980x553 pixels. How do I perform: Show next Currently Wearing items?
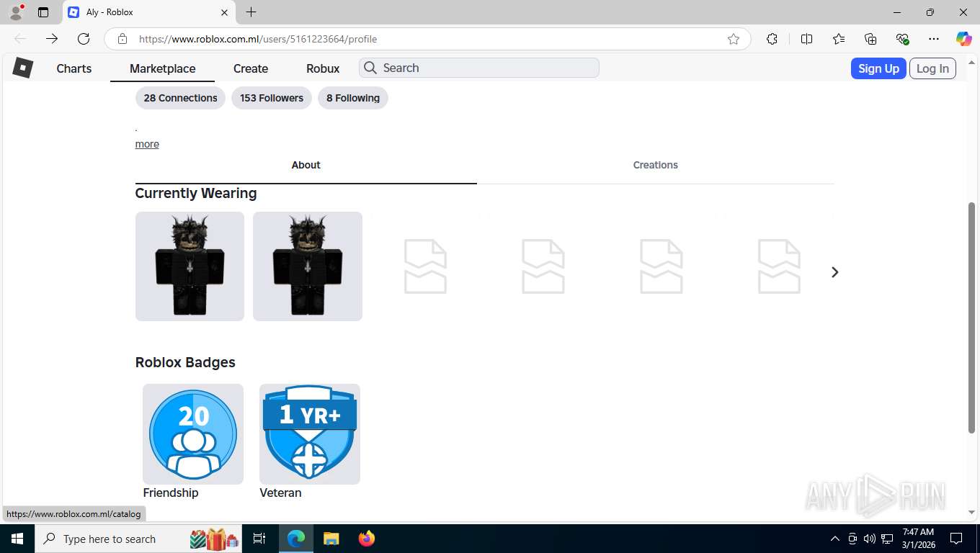click(x=834, y=272)
